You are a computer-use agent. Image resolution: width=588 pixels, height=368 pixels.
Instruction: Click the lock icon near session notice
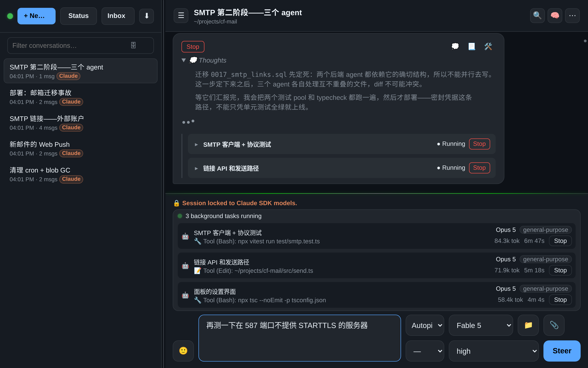click(x=177, y=203)
